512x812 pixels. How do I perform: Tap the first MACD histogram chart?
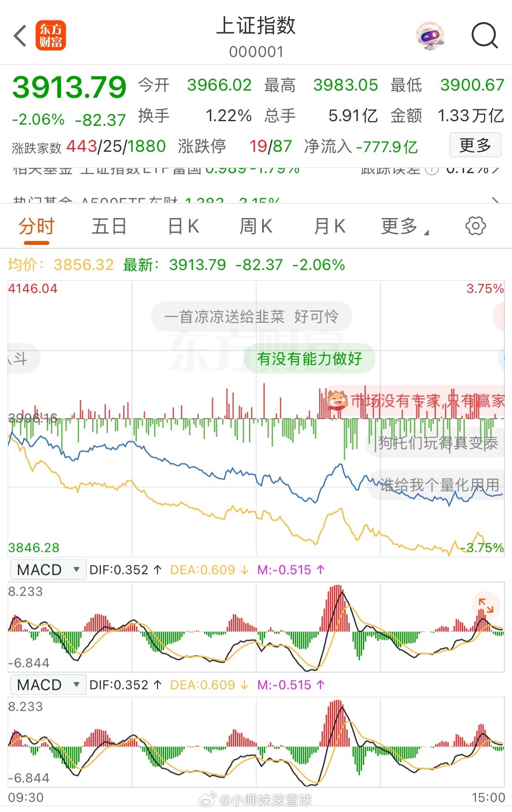pyautogui.click(x=256, y=627)
